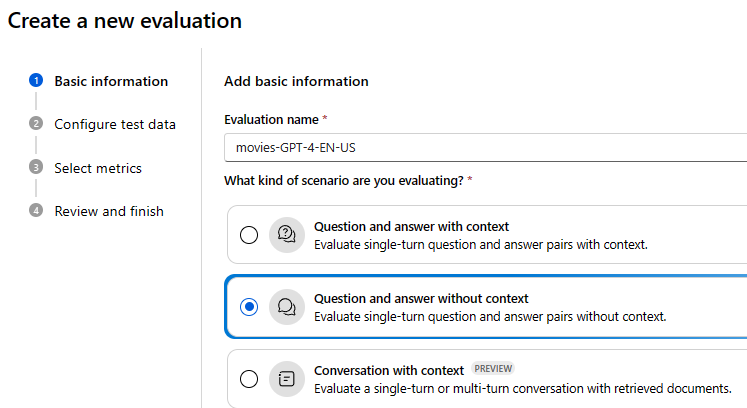Screen dimensions: 747x408
Task: Click the Question and answer without context description
Action: click(490, 316)
